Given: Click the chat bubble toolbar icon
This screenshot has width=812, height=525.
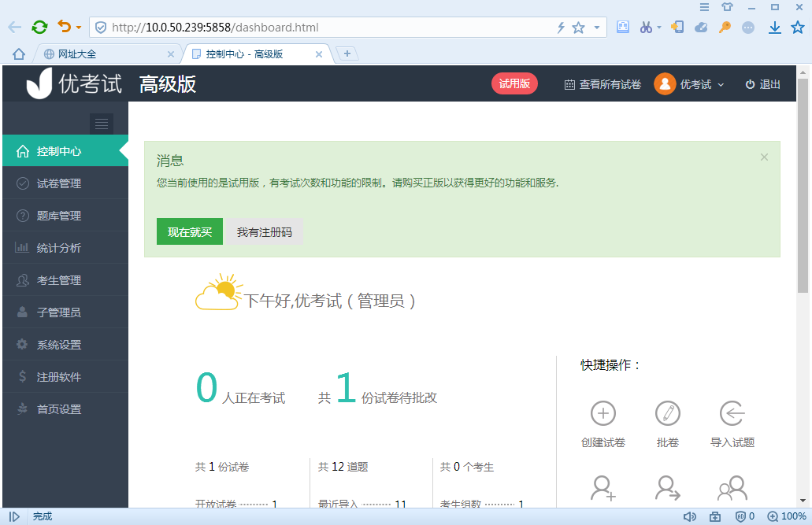Looking at the screenshot, I should [x=747, y=28].
